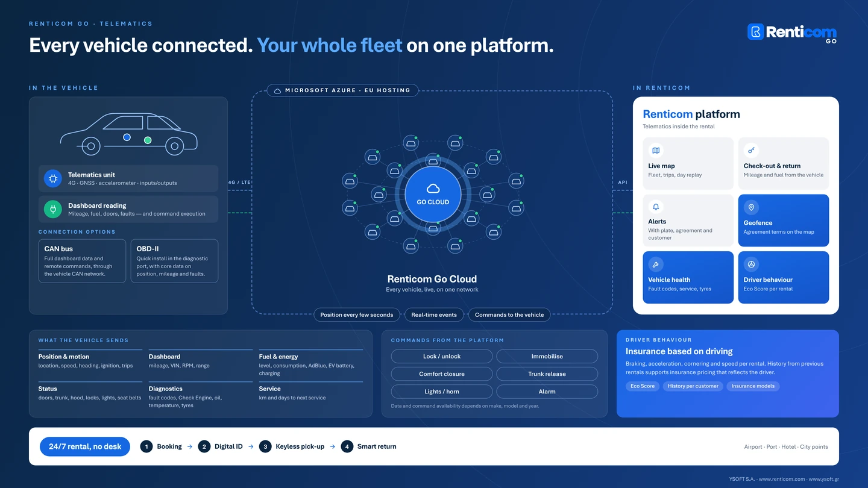This screenshot has height=488, width=868.
Task: Select the Geofence location pin icon
Action: point(751,207)
